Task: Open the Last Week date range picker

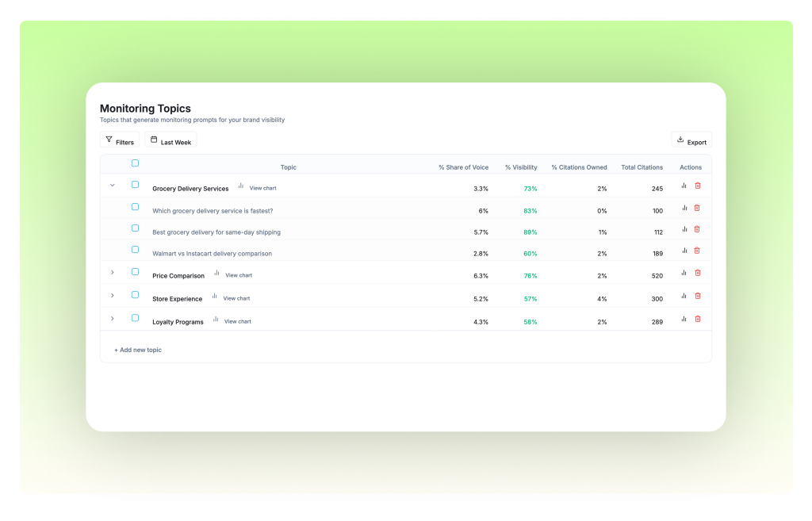Action: point(170,141)
